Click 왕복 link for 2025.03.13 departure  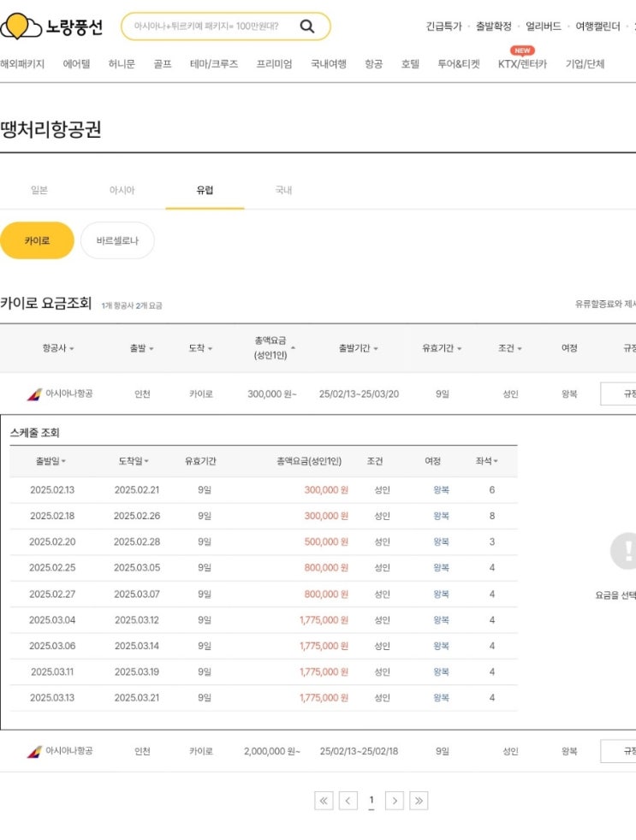[x=442, y=698]
